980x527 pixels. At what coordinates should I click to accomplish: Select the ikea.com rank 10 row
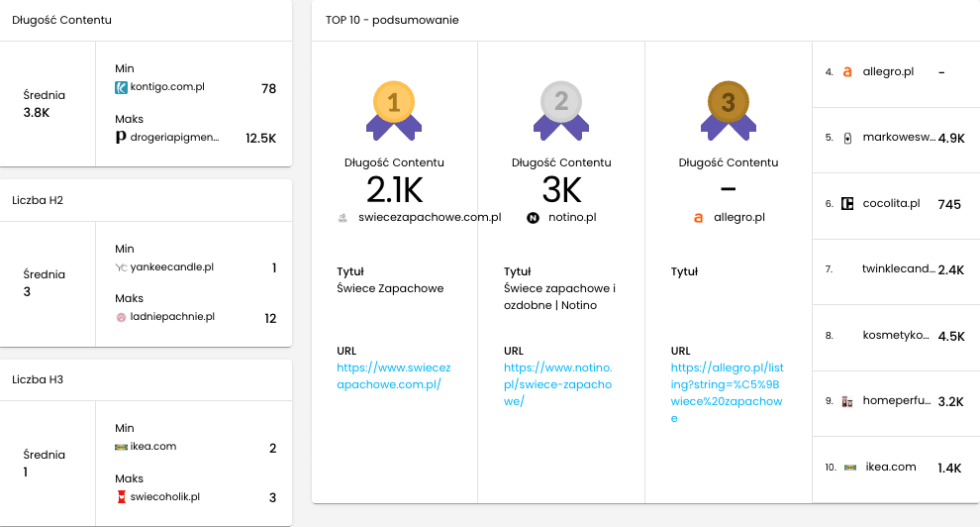pyautogui.click(x=896, y=470)
